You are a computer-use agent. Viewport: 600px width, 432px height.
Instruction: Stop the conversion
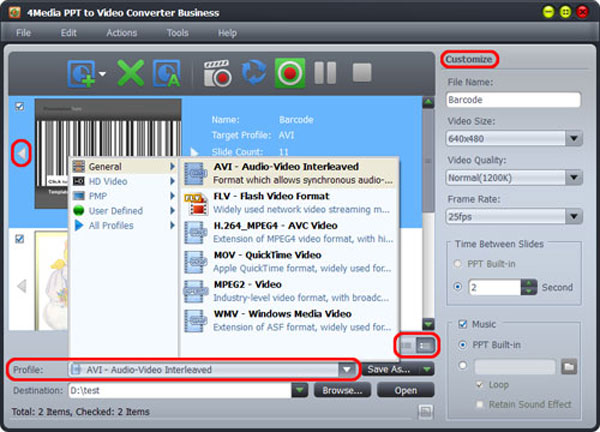tap(362, 73)
